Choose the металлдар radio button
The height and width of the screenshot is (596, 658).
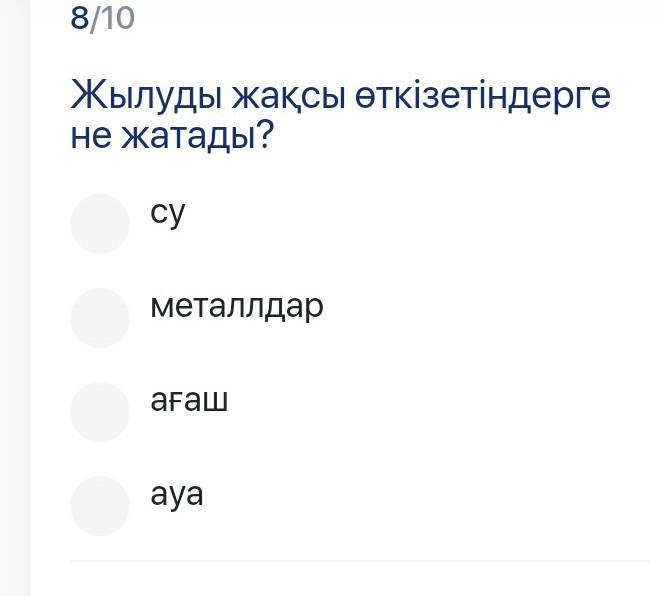[x=100, y=318]
